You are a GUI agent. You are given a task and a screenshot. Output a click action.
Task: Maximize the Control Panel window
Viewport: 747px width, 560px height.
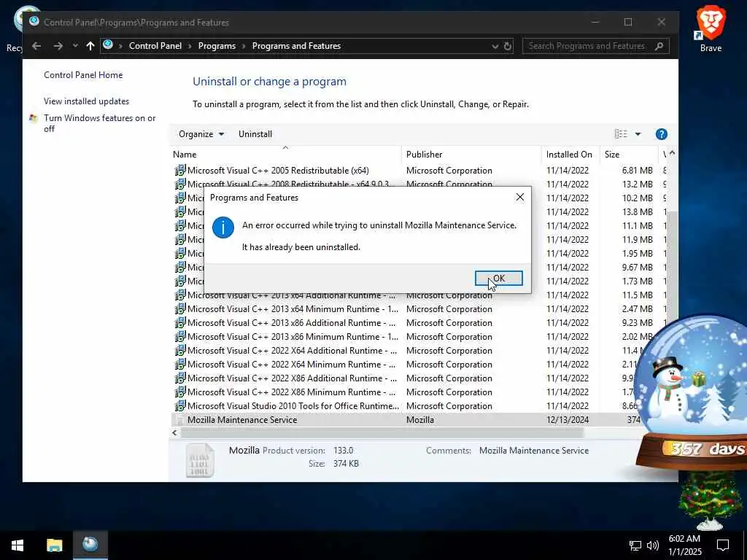point(628,22)
